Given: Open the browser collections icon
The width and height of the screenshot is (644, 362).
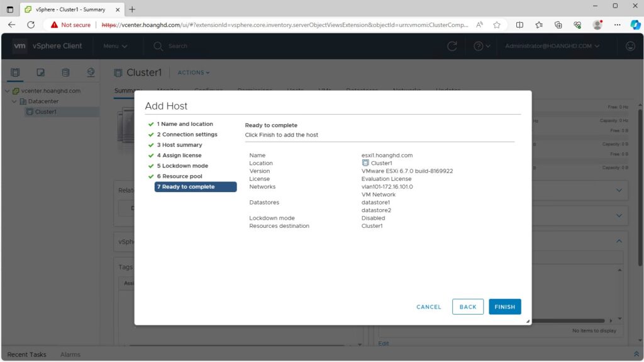Looking at the screenshot, I should pyautogui.click(x=558, y=25).
